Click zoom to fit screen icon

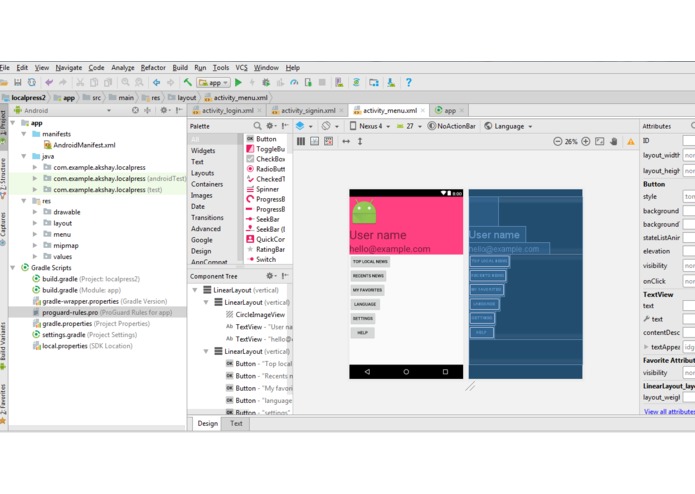(x=600, y=142)
